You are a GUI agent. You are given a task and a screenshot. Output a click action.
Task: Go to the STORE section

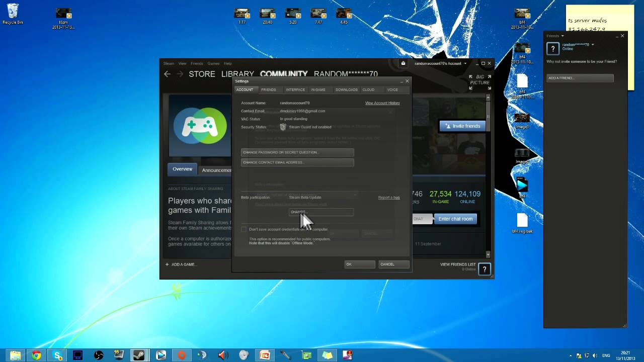click(202, 74)
